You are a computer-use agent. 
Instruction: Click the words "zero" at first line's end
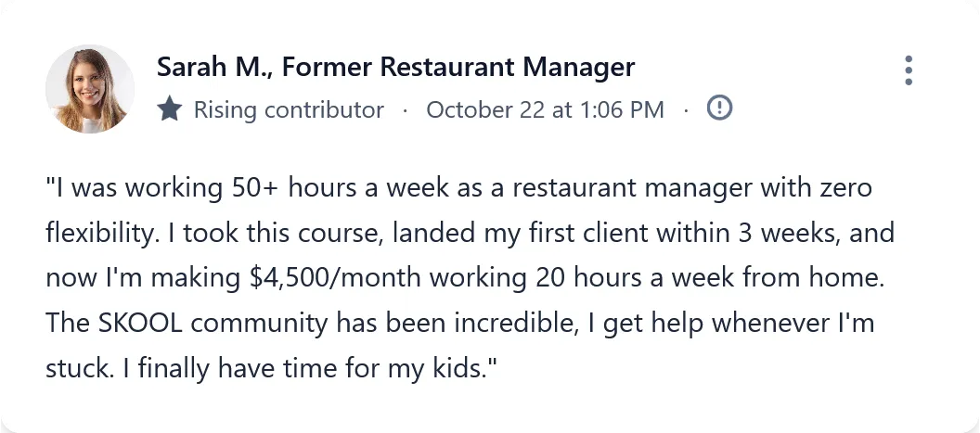(843, 188)
